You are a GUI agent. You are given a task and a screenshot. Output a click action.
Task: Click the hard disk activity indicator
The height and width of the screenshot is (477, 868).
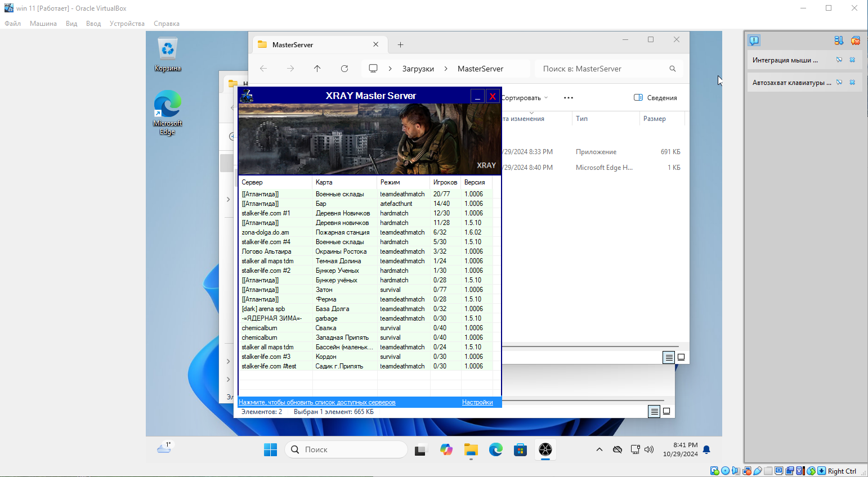point(715,471)
